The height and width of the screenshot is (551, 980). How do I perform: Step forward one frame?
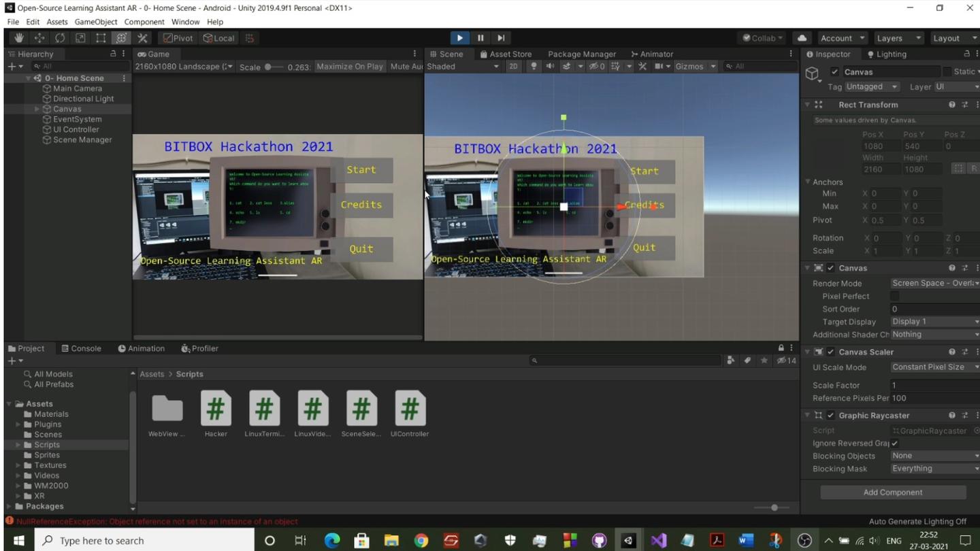coord(501,38)
